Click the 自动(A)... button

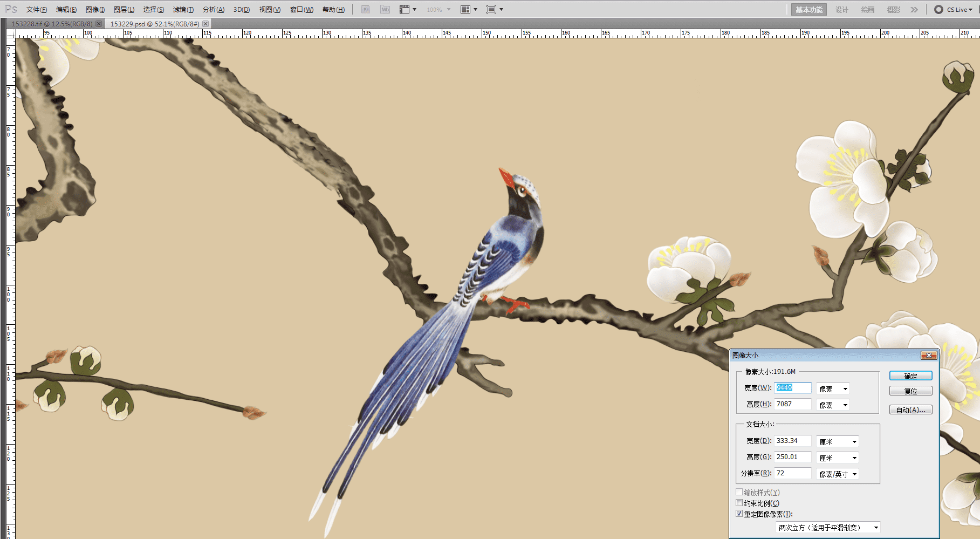(x=910, y=410)
